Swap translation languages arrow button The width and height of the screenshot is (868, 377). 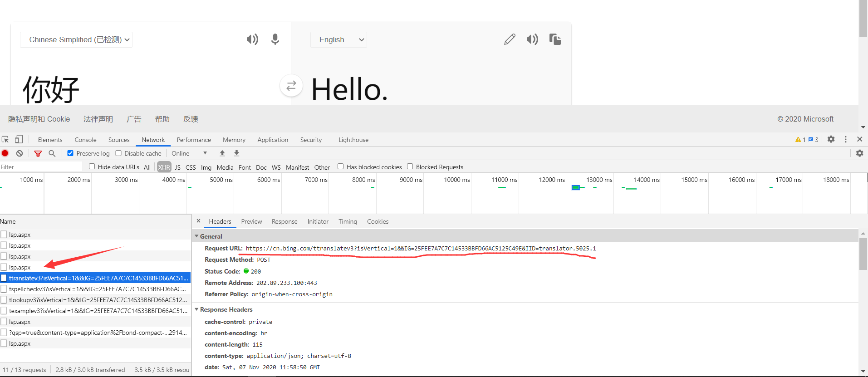coord(291,85)
